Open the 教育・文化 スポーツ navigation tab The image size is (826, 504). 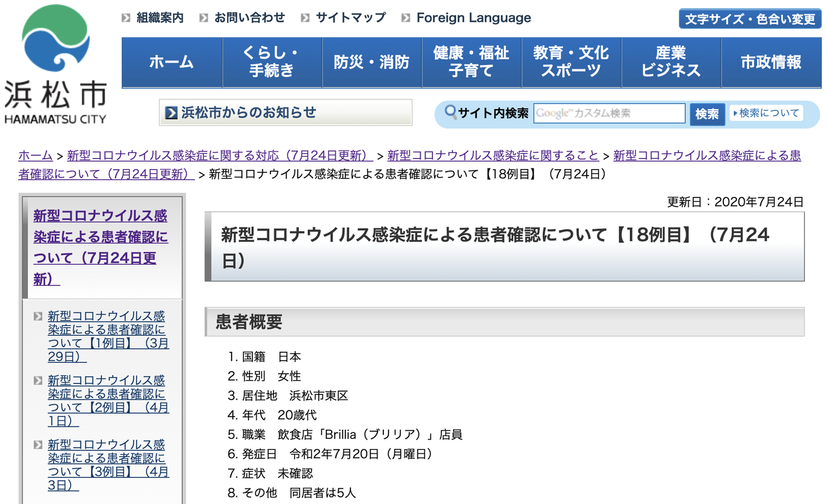571,63
